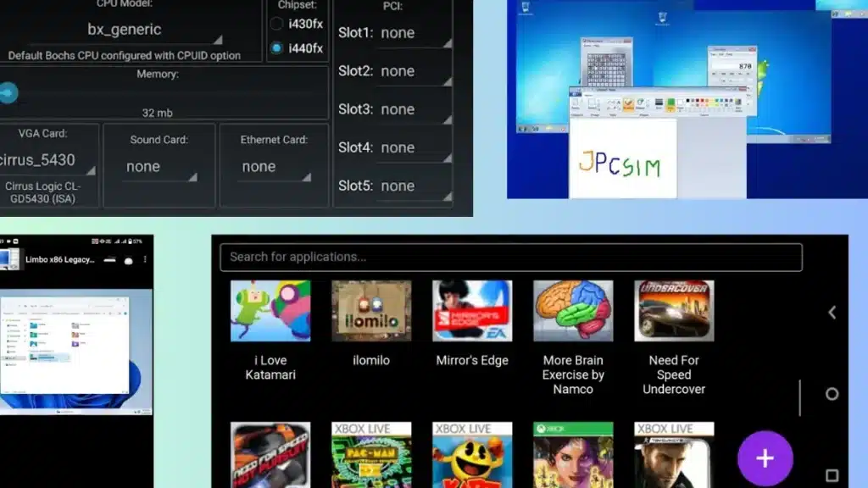
Task: Select the i430fx chipset radio button
Action: coord(276,24)
